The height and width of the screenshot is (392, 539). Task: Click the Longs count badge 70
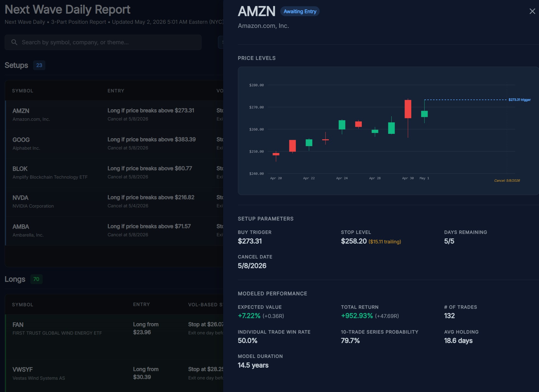tap(36, 279)
